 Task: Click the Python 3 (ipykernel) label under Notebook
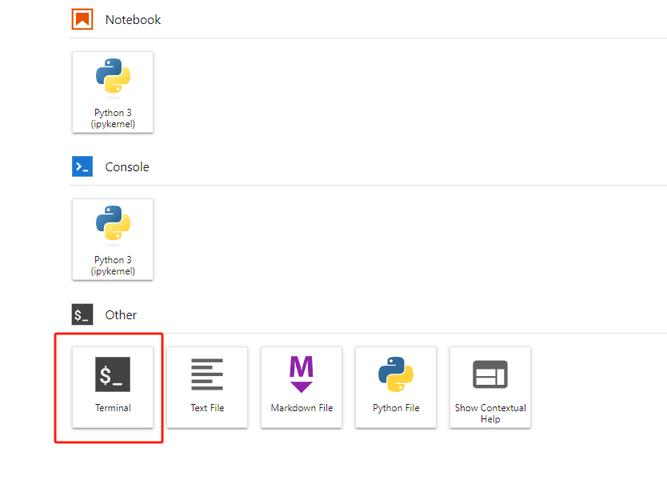[113, 118]
